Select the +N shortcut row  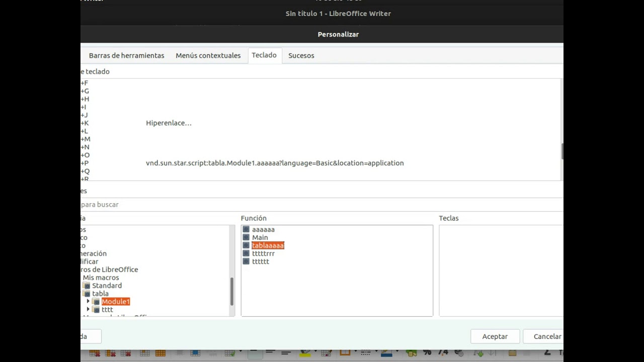point(320,147)
